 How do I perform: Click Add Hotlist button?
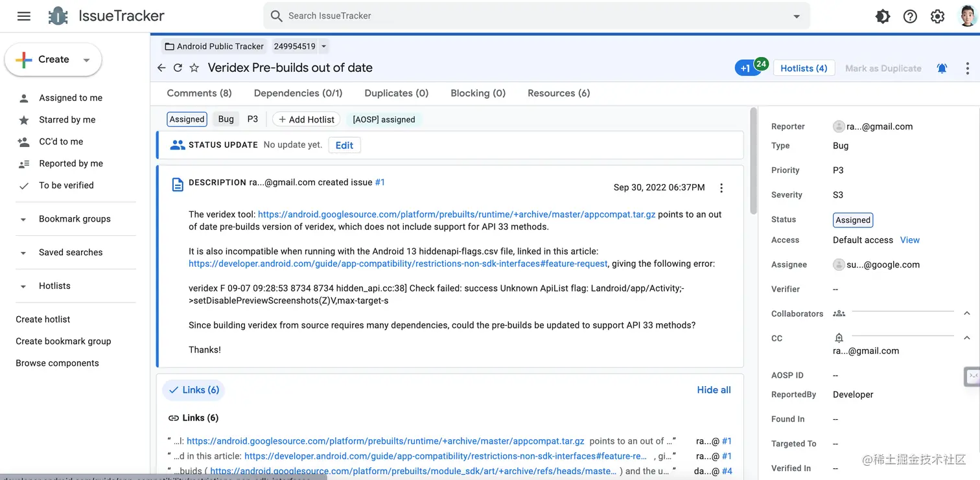click(x=307, y=119)
